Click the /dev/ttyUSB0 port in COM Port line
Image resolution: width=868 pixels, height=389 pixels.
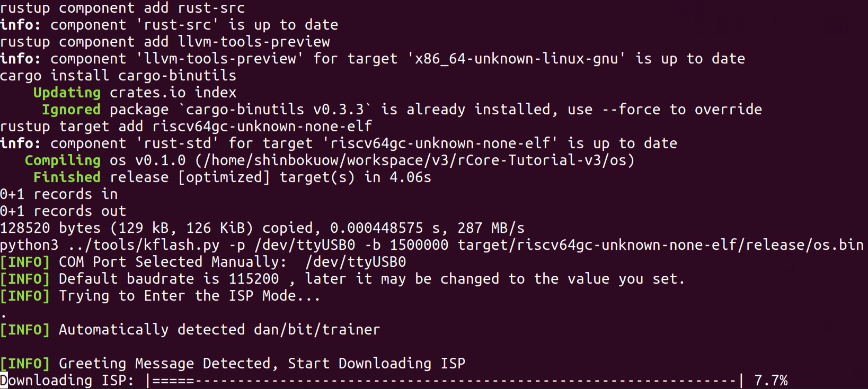point(355,262)
